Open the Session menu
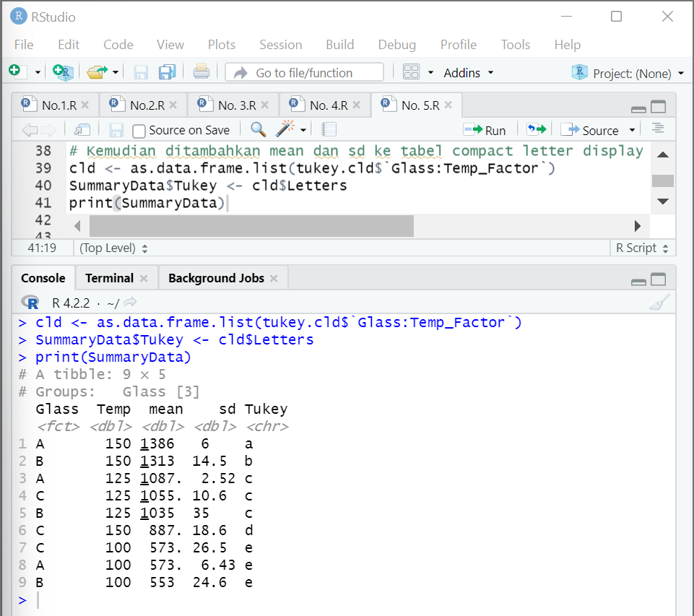The height and width of the screenshot is (616, 694). [280, 44]
